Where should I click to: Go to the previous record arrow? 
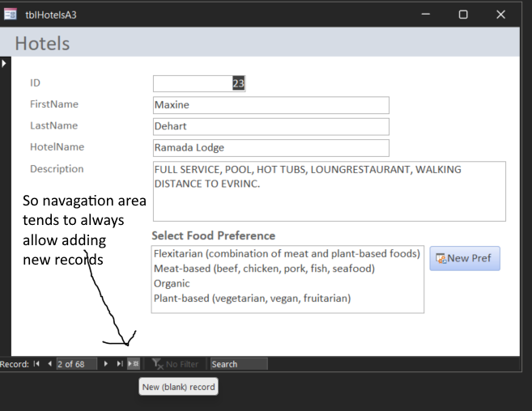tap(50, 364)
